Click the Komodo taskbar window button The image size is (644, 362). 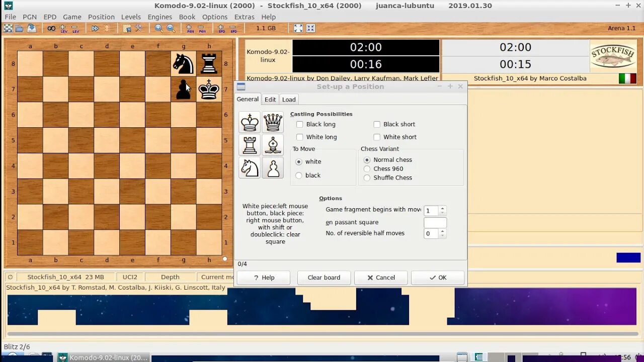(104, 357)
